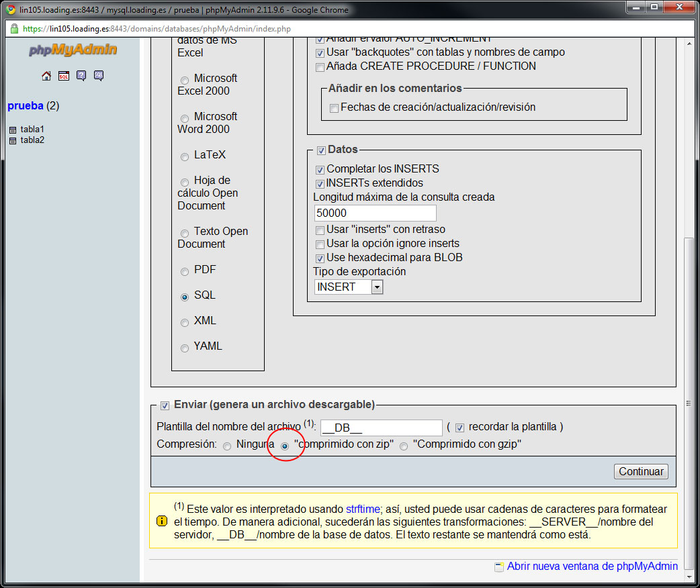Click the browser address bar URL
The width and height of the screenshot is (700, 588).
click(157, 29)
